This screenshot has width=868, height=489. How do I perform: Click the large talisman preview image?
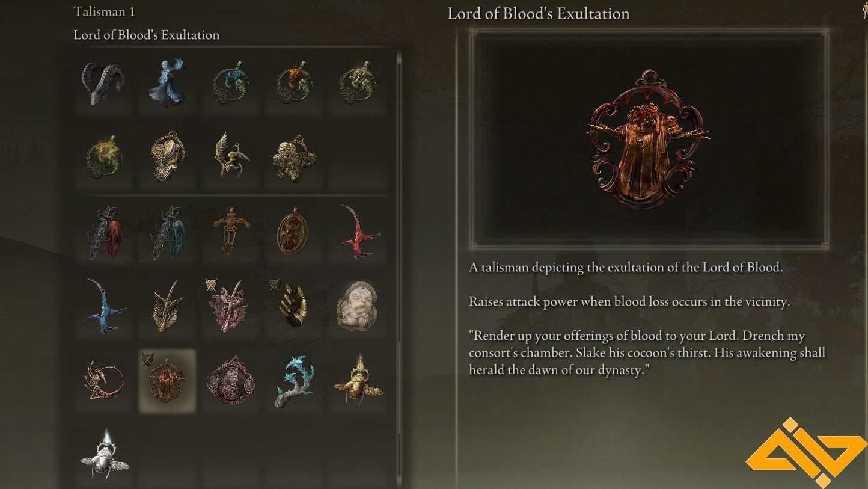(648, 140)
